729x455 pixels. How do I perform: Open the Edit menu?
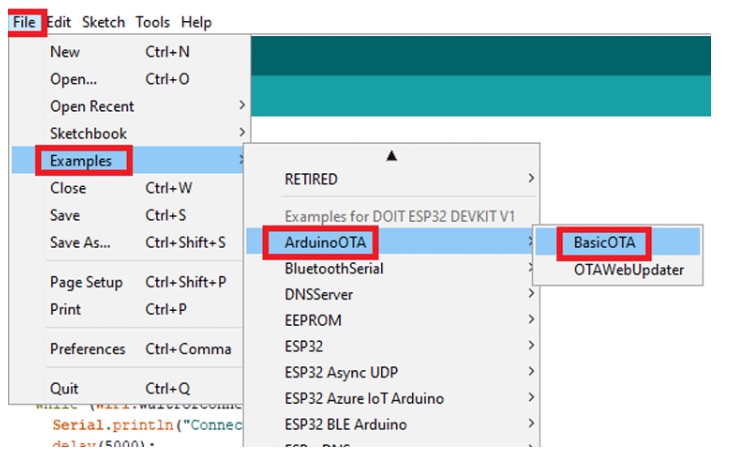[60, 22]
